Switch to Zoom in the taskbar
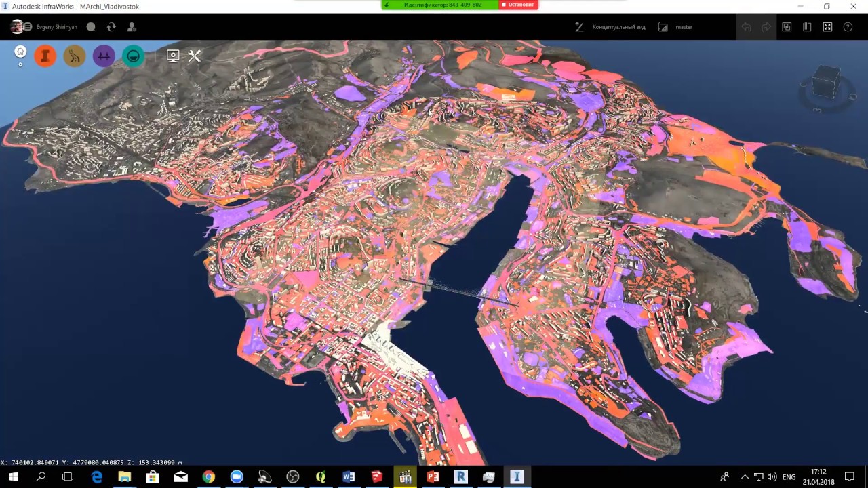The width and height of the screenshot is (868, 488). [237, 476]
